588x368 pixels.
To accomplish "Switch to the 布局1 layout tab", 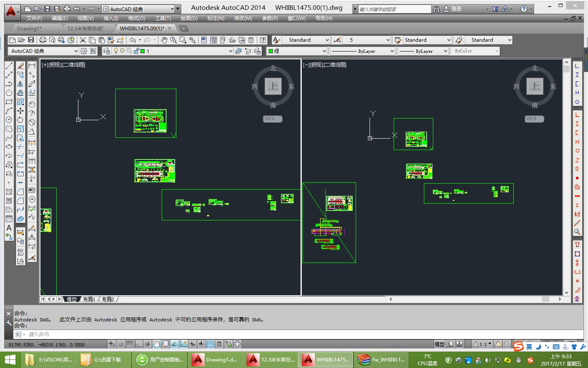I will tap(89, 299).
